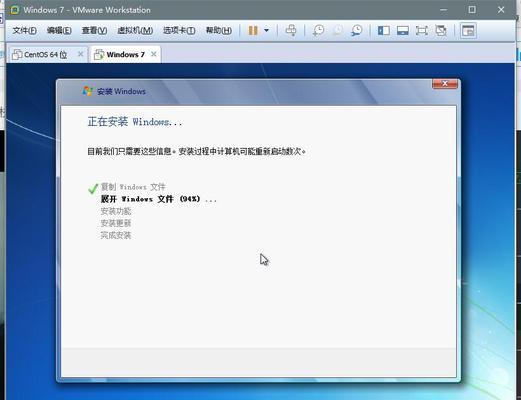
Task: Send Ctrl+Alt+Del to the VM
Action: point(291,30)
